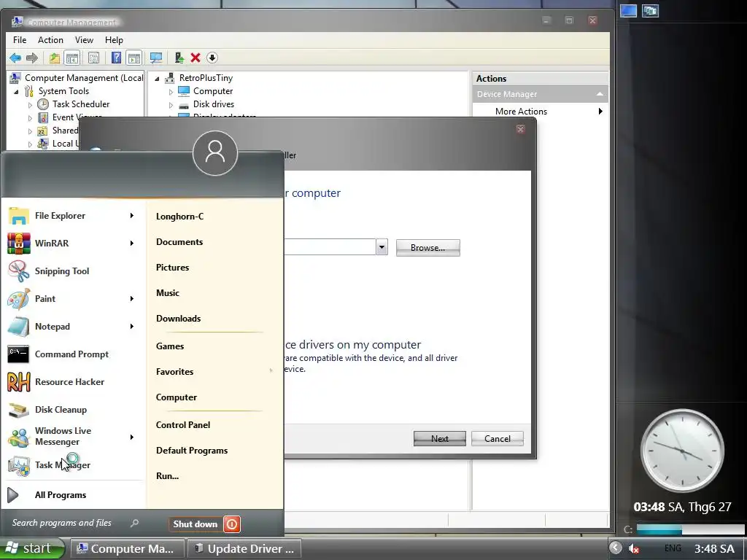The height and width of the screenshot is (560, 747).
Task: Cancel the Update Driver dialog
Action: 498,438
